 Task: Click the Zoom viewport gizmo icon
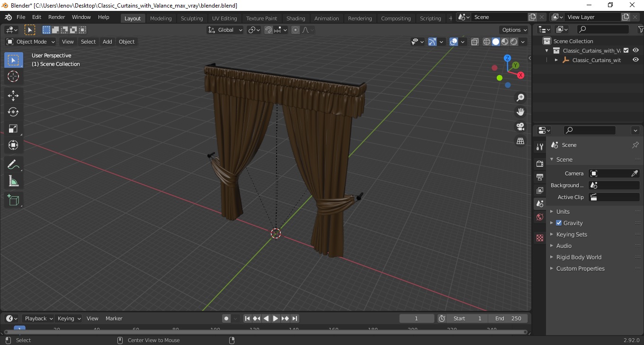coord(520,97)
